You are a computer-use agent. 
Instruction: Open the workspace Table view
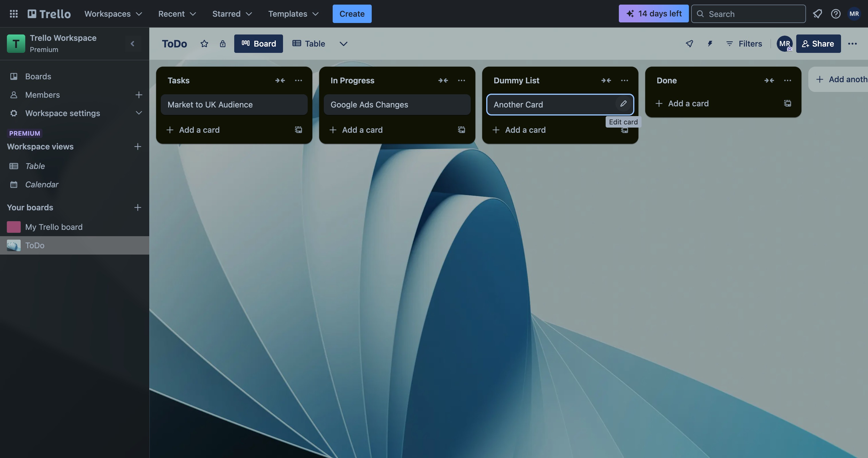74,166
